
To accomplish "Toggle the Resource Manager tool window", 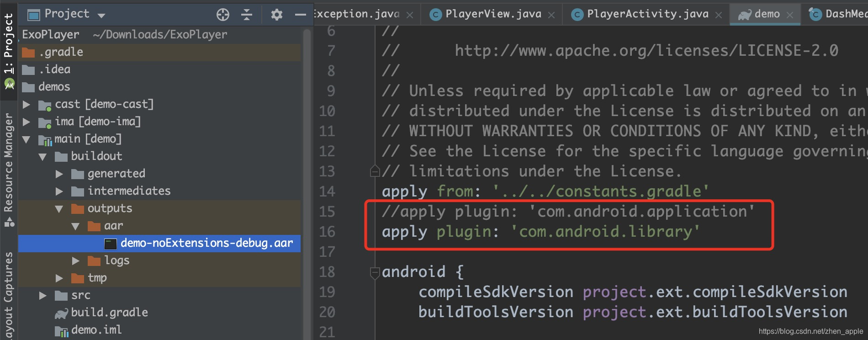I will click(9, 169).
